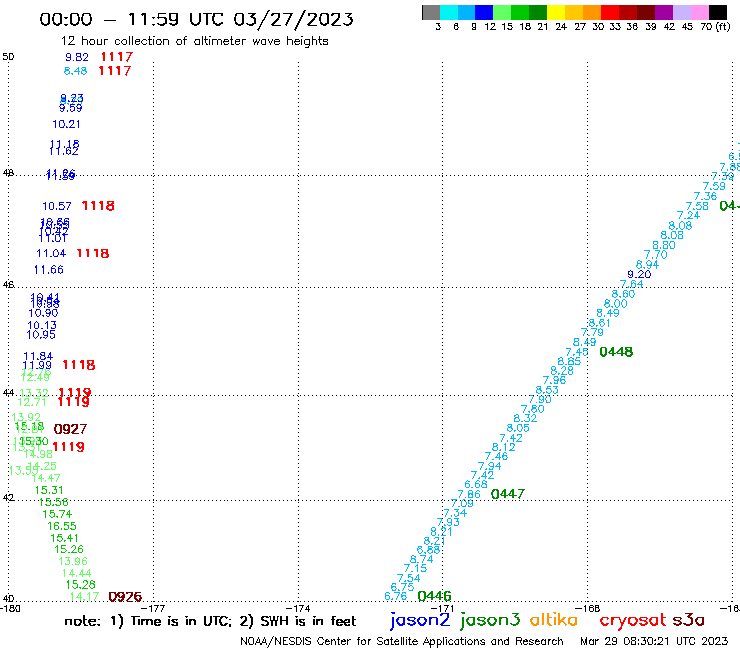
Task: Click the jason3 satellite legend label
Action: tap(490, 620)
